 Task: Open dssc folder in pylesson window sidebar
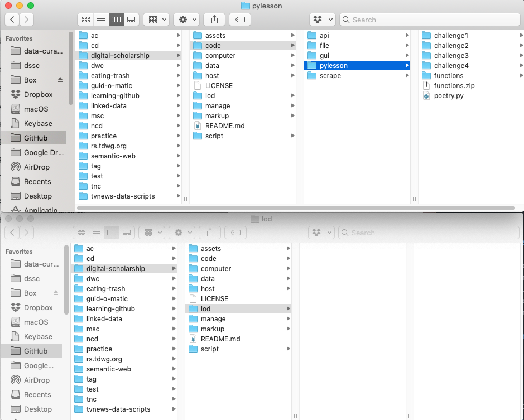(x=33, y=65)
